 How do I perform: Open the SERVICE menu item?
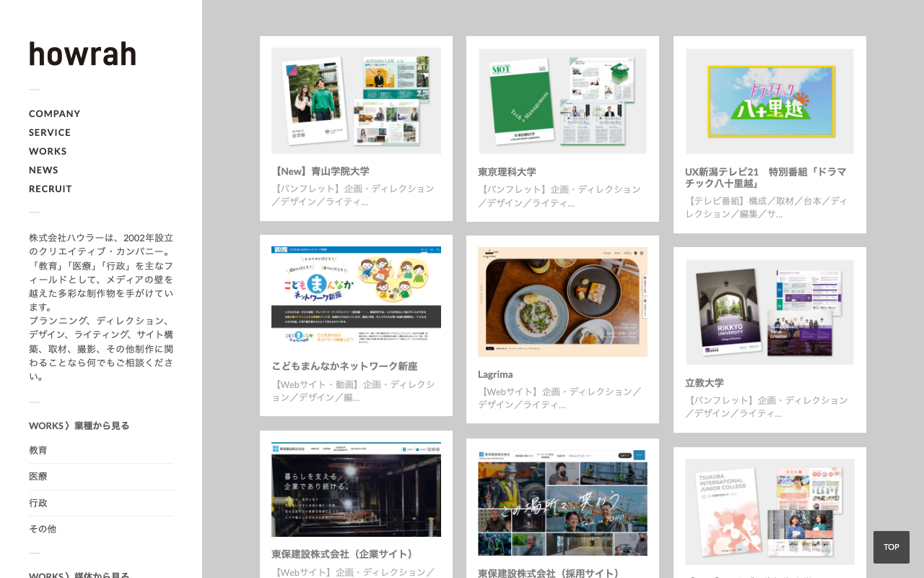(50, 132)
